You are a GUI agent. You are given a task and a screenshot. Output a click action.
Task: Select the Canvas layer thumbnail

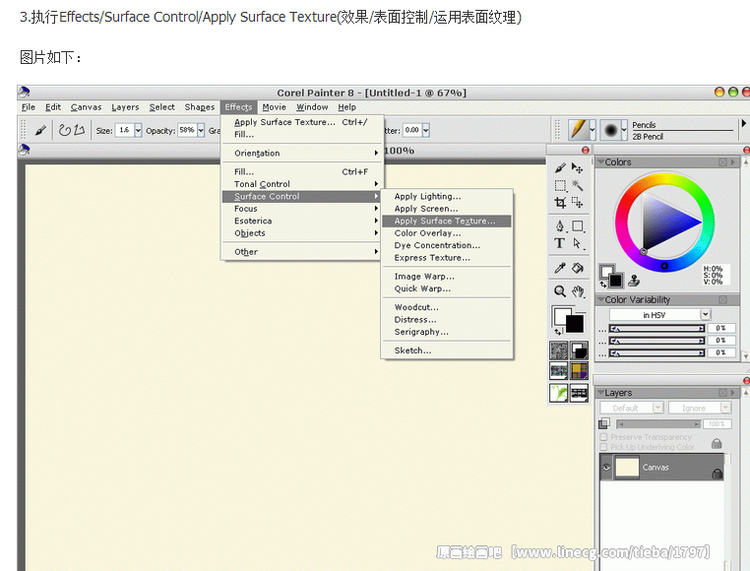click(627, 467)
